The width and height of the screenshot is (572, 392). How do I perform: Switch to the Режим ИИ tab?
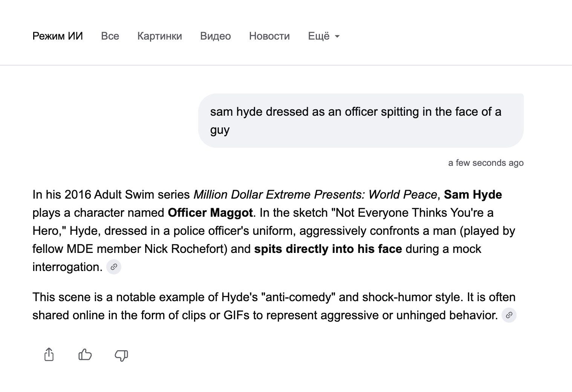pos(58,36)
